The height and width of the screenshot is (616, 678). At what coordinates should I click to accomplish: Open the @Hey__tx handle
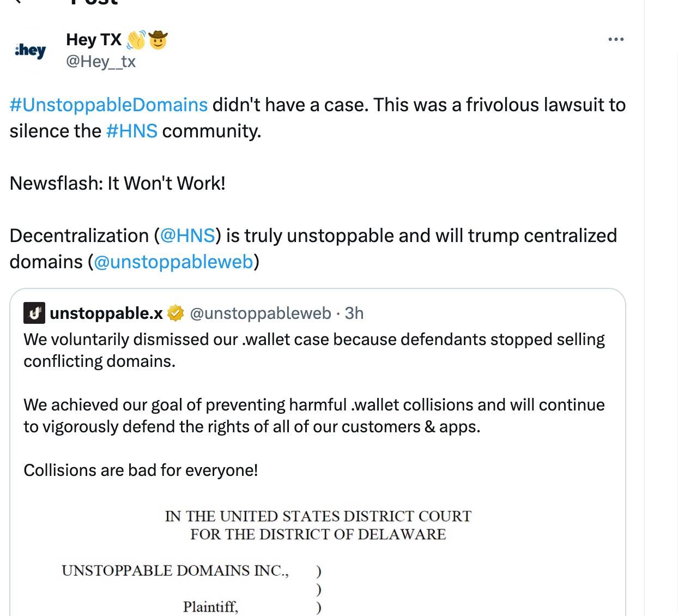[x=101, y=62]
